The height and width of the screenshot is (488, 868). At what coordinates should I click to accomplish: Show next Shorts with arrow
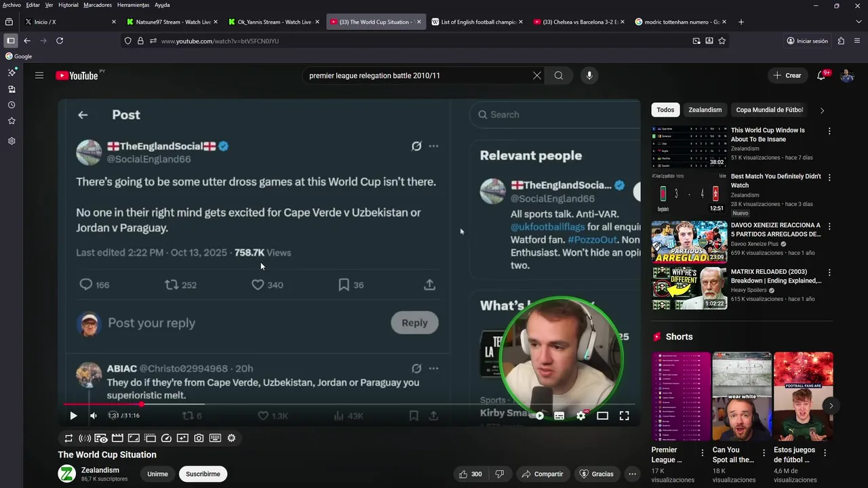click(831, 405)
